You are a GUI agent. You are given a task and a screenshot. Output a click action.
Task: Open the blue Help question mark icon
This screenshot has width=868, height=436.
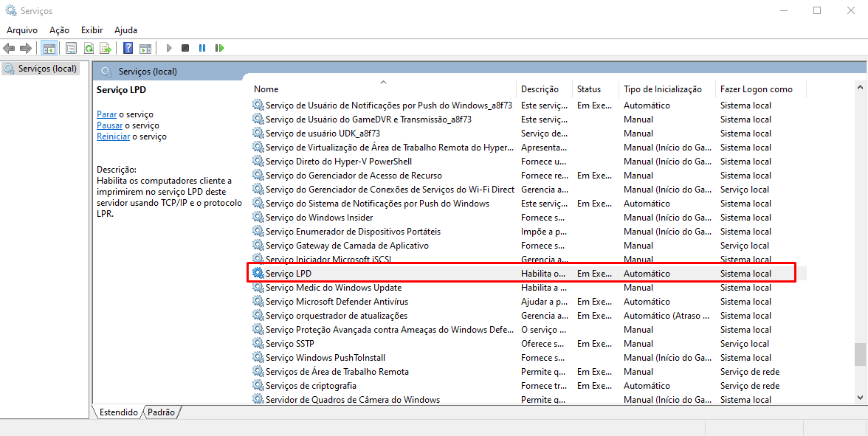click(x=128, y=48)
